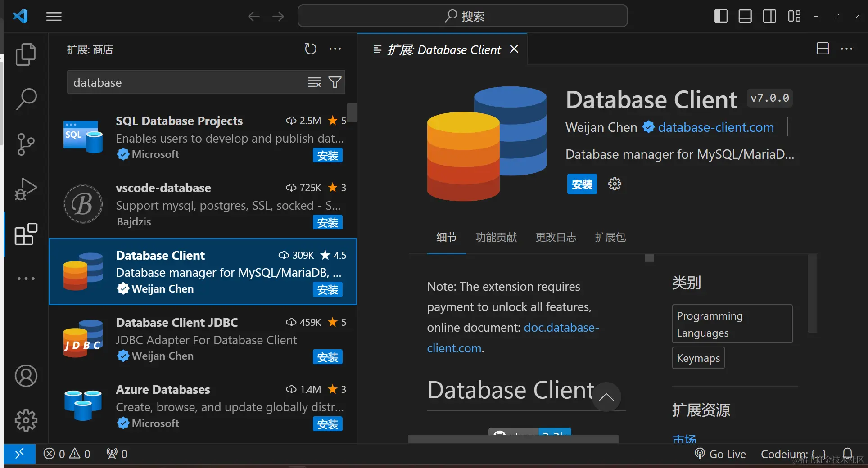Open the Explorer view in activity bar
Image resolution: width=868 pixels, height=468 pixels.
26,54
